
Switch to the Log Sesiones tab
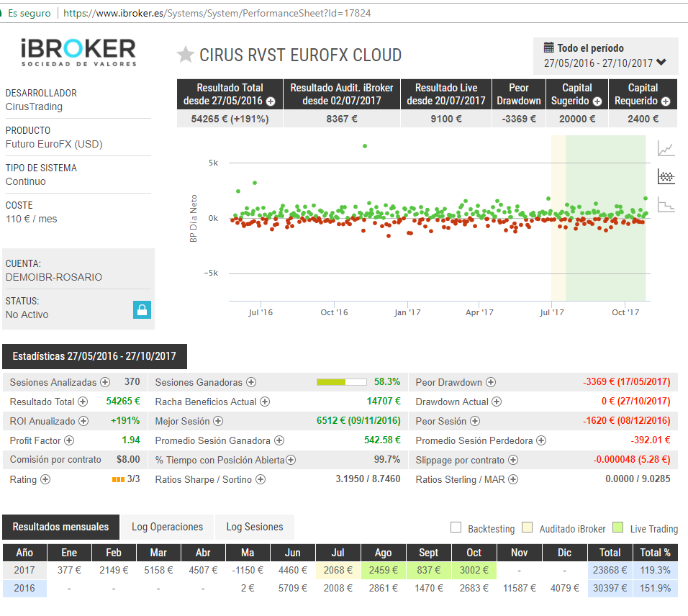coord(255,527)
